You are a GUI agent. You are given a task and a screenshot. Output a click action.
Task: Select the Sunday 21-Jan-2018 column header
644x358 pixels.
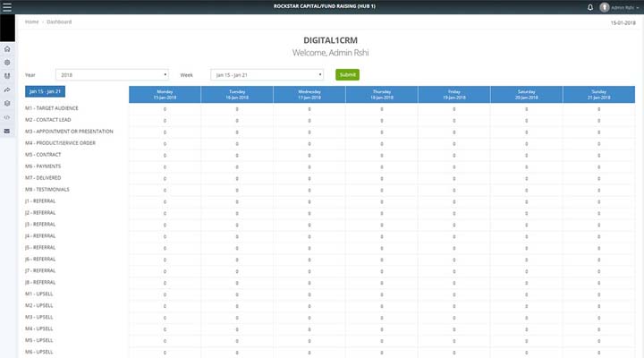[x=598, y=95]
